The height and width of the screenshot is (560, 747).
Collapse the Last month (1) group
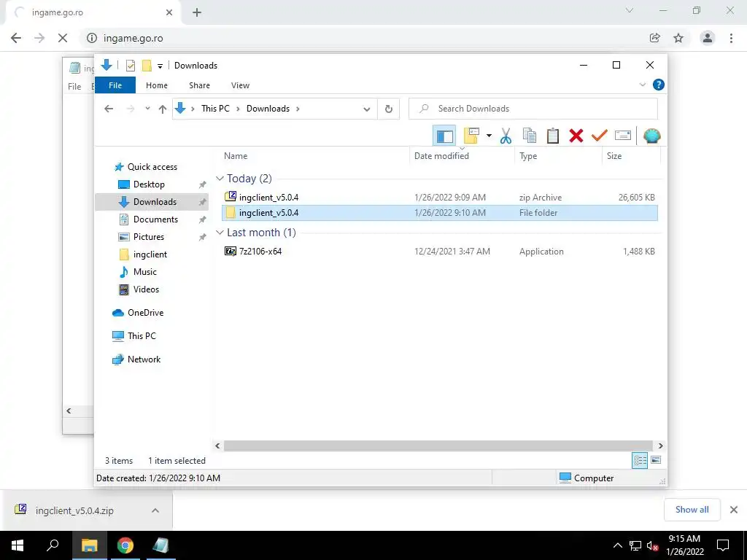coord(220,233)
